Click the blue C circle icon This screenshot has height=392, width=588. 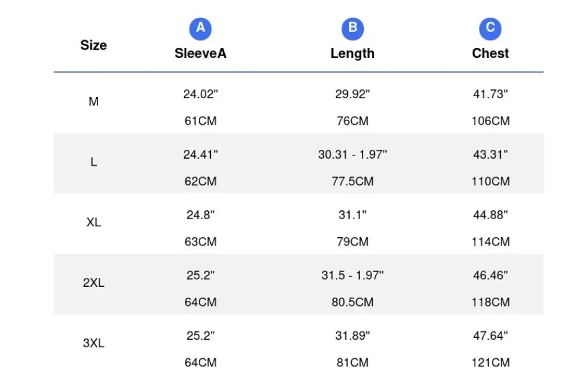(x=490, y=29)
